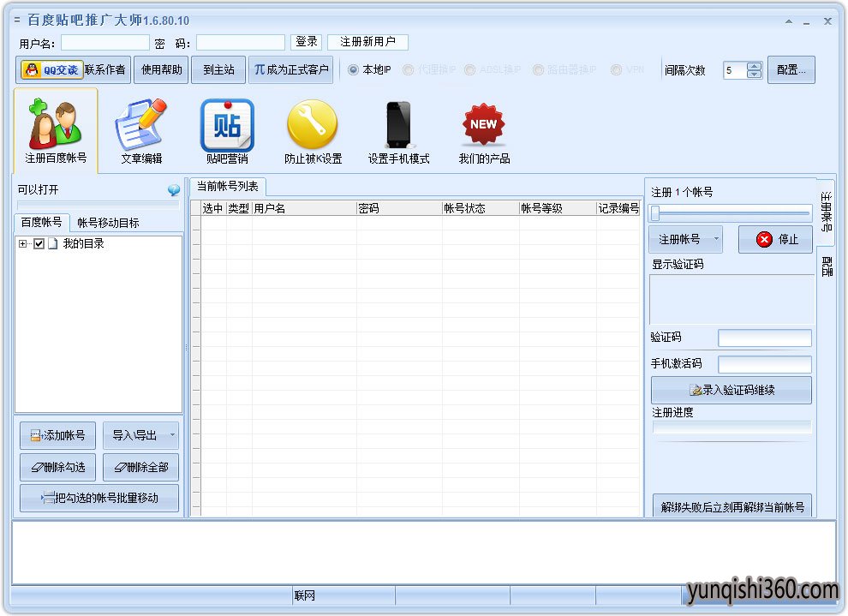Focus the 密码 input field
The image size is (848, 616).
[240, 43]
